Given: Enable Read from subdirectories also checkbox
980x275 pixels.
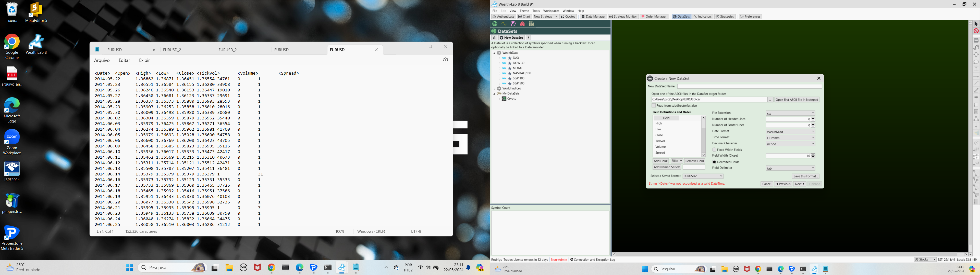Looking at the screenshot, I should point(654,106).
